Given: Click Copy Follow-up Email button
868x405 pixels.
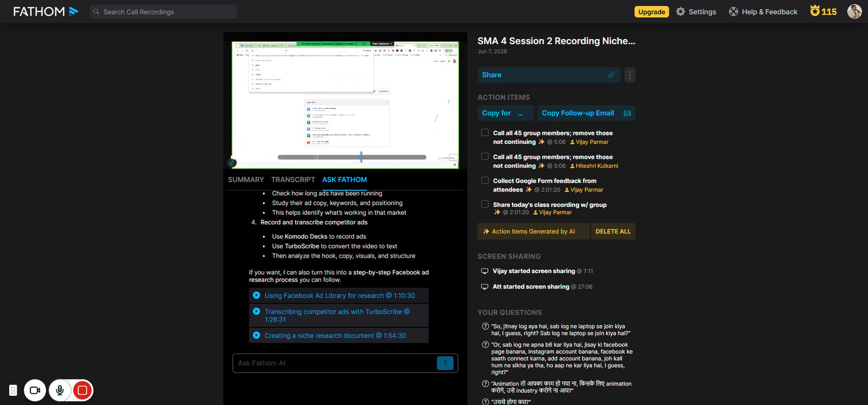Looking at the screenshot, I should tap(586, 113).
